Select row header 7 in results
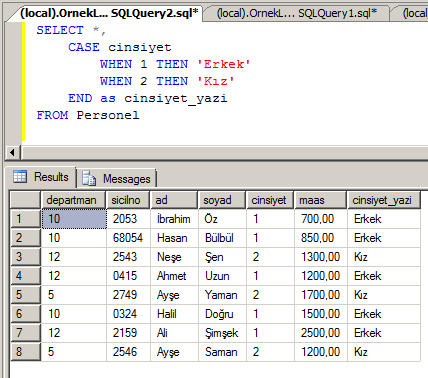Screen dimensions: 428x378 point(25,333)
